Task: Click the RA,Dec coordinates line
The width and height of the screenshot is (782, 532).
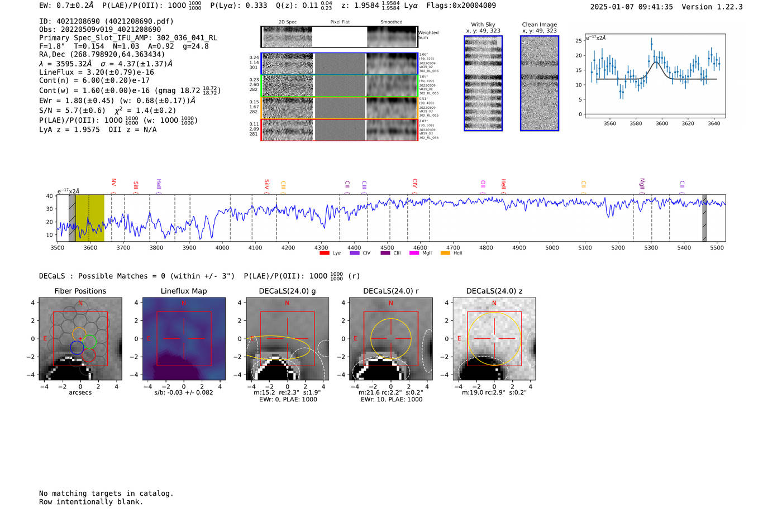Action: pyautogui.click(x=102, y=55)
